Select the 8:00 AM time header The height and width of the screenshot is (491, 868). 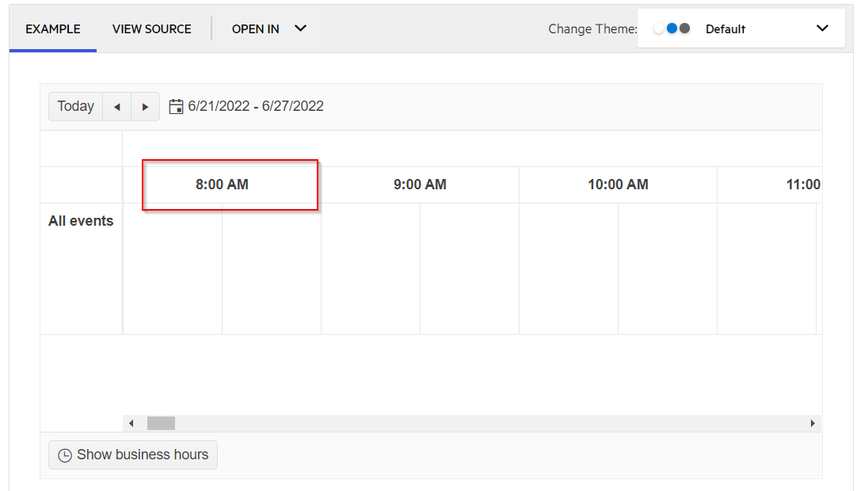[x=223, y=185]
